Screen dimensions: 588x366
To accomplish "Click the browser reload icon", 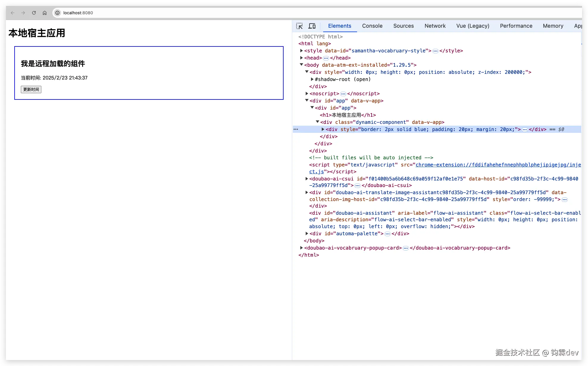I will (34, 13).
